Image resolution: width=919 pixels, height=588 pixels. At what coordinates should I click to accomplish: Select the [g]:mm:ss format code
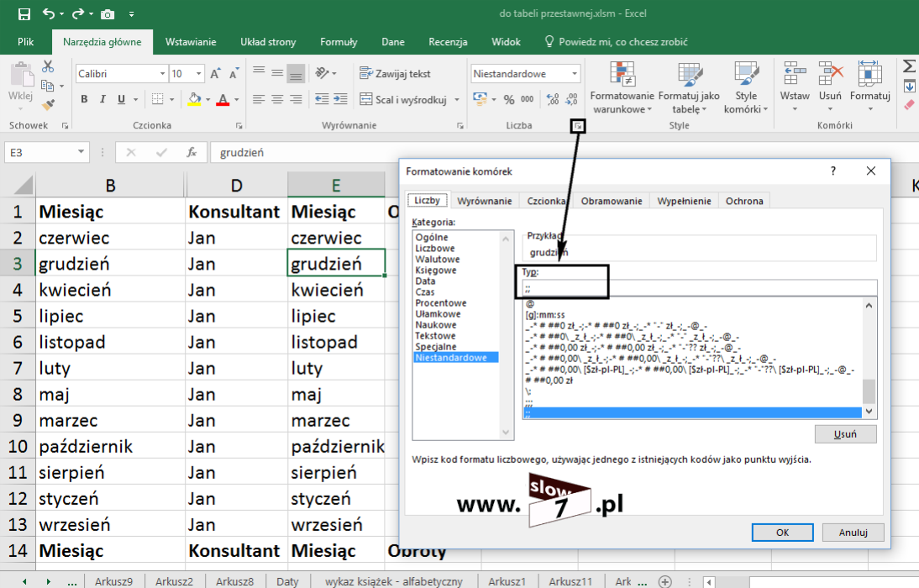pos(545,315)
